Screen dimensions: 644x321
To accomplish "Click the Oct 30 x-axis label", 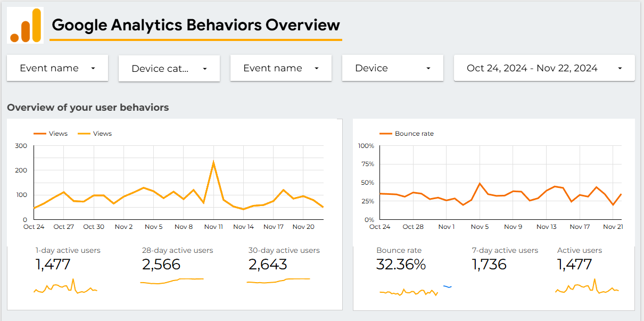I will click(x=94, y=227).
